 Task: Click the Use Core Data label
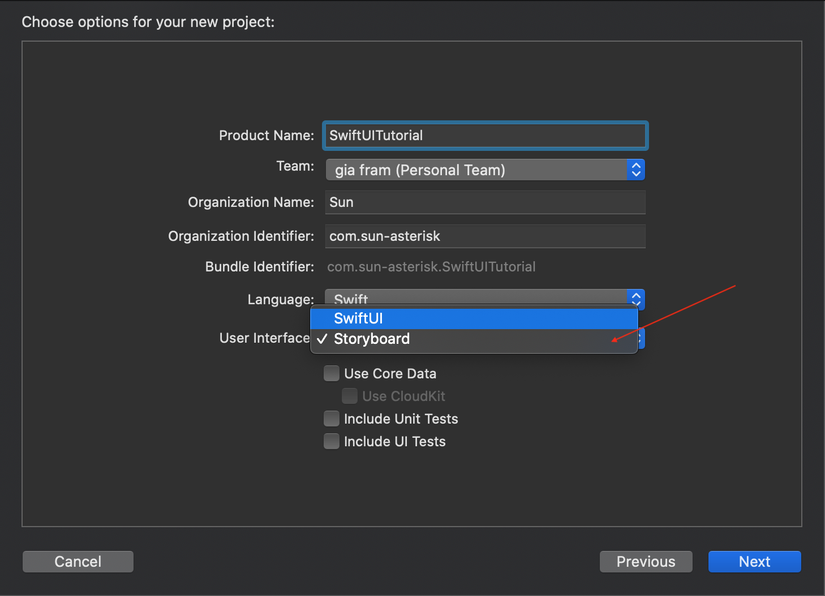pyautogui.click(x=390, y=374)
